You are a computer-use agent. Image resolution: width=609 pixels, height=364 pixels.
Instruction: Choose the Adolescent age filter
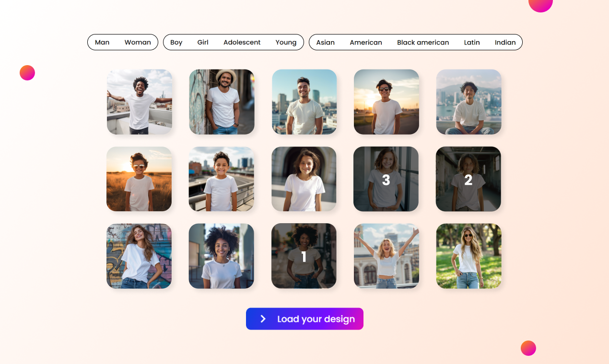point(242,42)
